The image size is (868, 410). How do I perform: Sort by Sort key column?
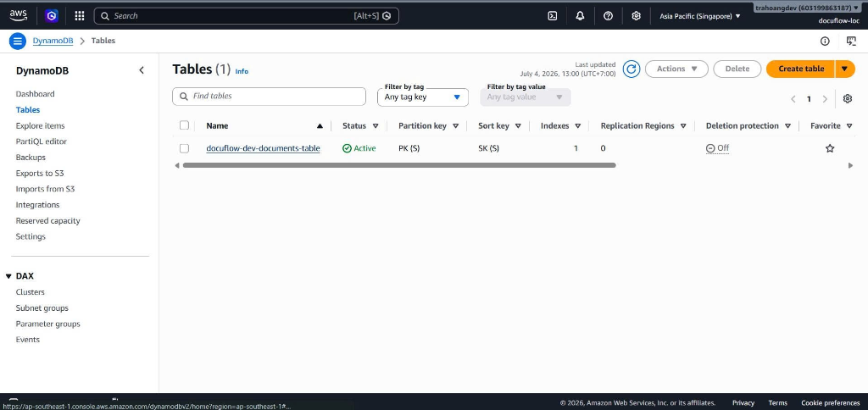pyautogui.click(x=499, y=125)
